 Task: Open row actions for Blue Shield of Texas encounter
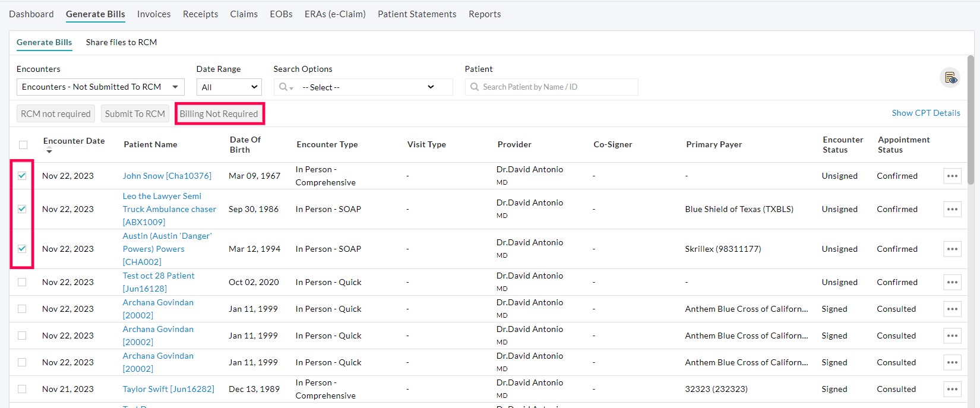click(x=952, y=209)
